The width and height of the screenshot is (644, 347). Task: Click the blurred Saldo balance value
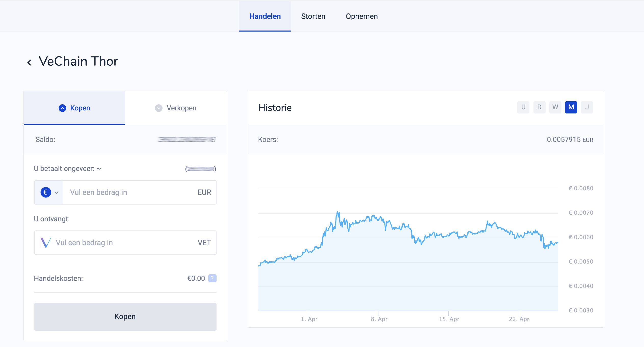pos(187,139)
